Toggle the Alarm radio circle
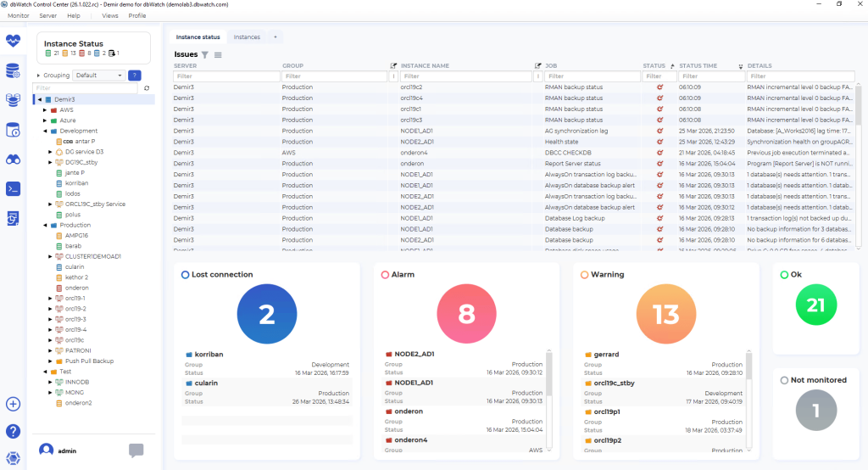This screenshot has width=868, height=470. coord(386,274)
